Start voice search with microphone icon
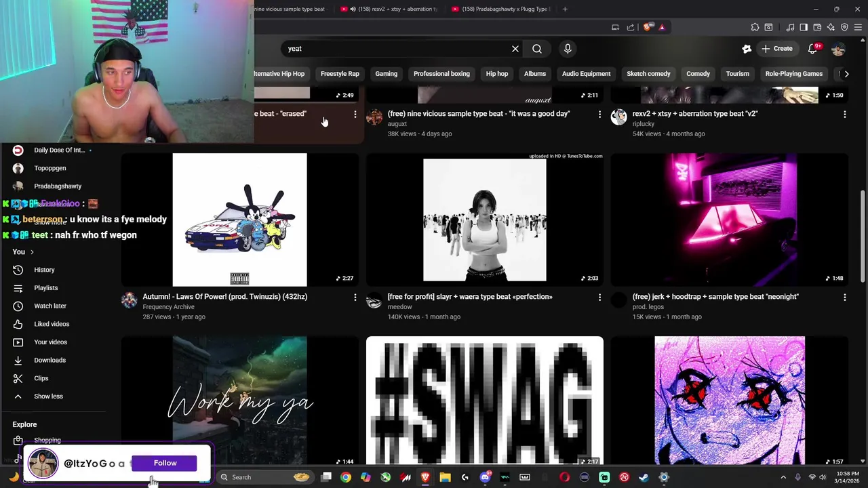The width and height of the screenshot is (868, 488). 568,49
